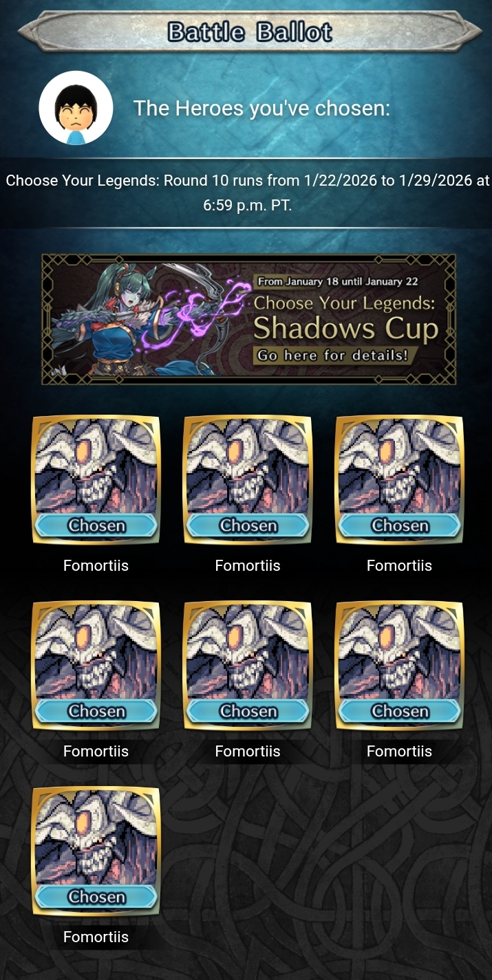The image size is (492, 980).
Task: Click the Chosen badge on the bottom-row hero
Action: tap(96, 897)
